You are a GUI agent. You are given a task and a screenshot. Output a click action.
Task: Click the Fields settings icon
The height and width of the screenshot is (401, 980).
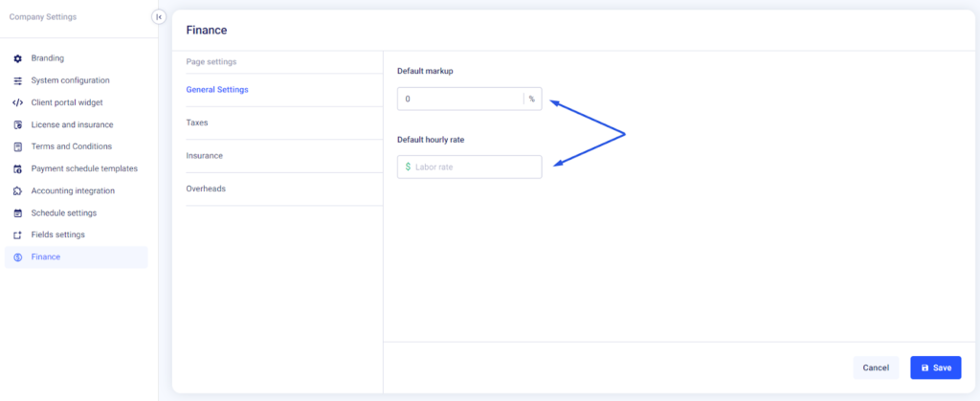point(17,234)
